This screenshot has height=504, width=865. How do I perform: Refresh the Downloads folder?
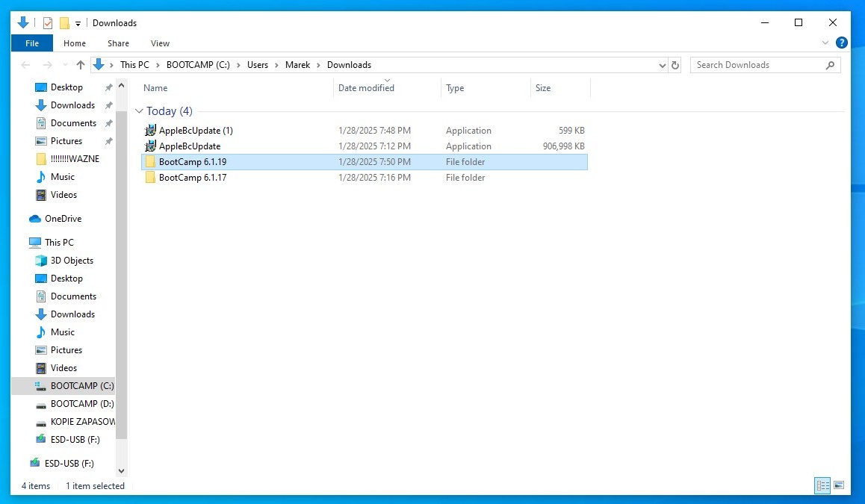click(x=675, y=65)
